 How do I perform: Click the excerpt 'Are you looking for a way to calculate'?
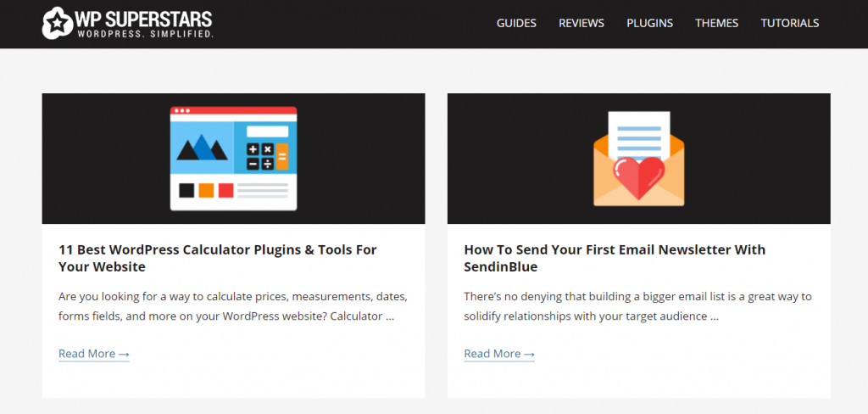[233, 306]
